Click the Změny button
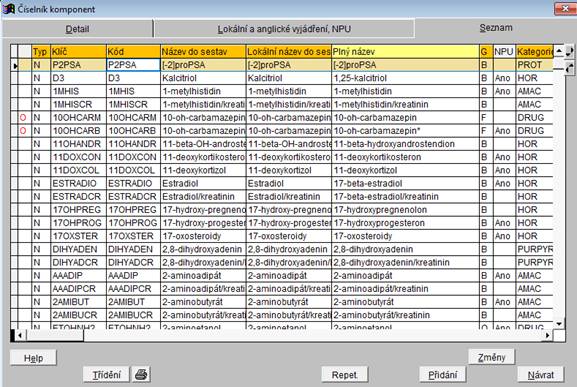Screen dimensions: 577x387 pyautogui.click(x=492, y=357)
